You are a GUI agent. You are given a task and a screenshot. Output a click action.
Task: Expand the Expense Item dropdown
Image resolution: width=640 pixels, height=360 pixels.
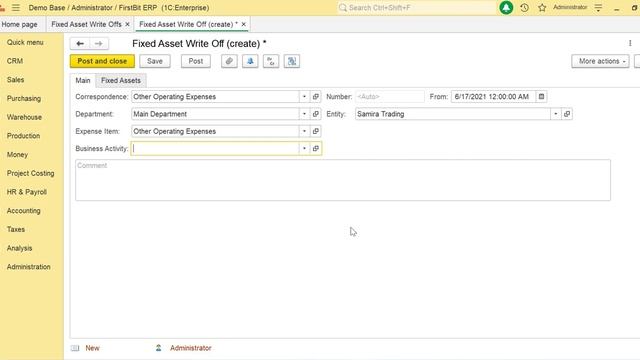tap(304, 131)
